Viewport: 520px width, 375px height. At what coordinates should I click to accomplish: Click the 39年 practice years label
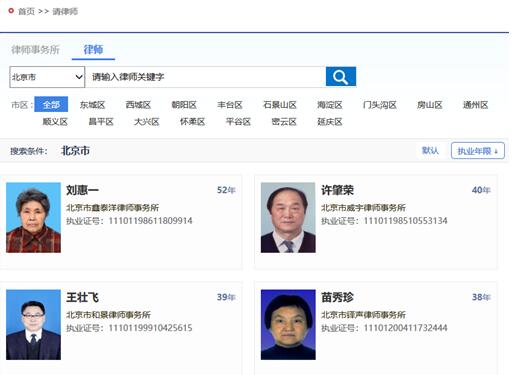click(x=226, y=297)
